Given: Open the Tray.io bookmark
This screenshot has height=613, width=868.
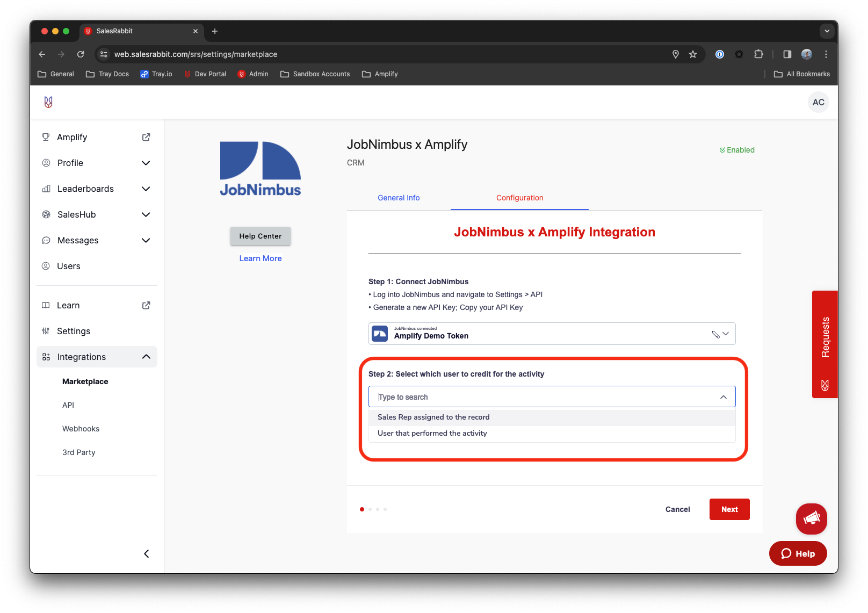Looking at the screenshot, I should (x=156, y=74).
